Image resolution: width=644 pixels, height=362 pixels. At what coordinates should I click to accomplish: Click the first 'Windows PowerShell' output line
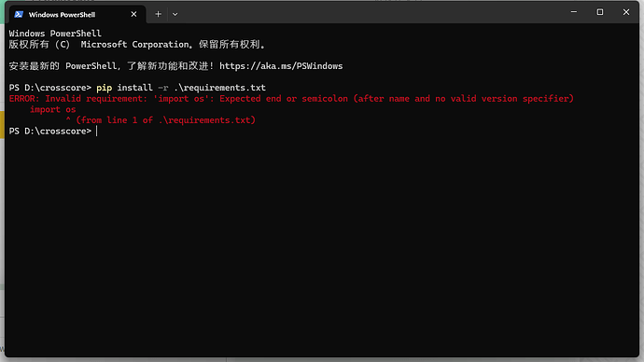coord(55,34)
